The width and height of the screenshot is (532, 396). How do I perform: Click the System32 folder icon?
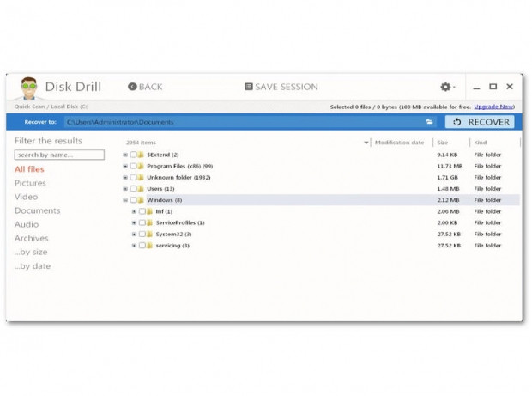149,235
